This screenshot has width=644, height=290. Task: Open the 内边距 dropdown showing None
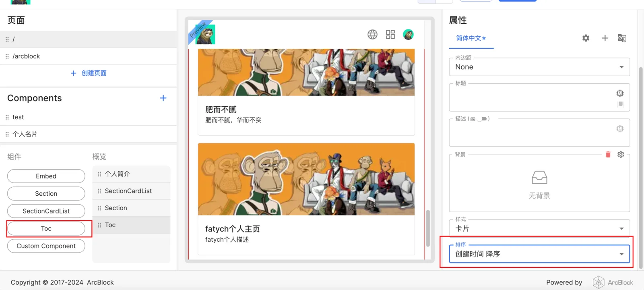click(539, 67)
